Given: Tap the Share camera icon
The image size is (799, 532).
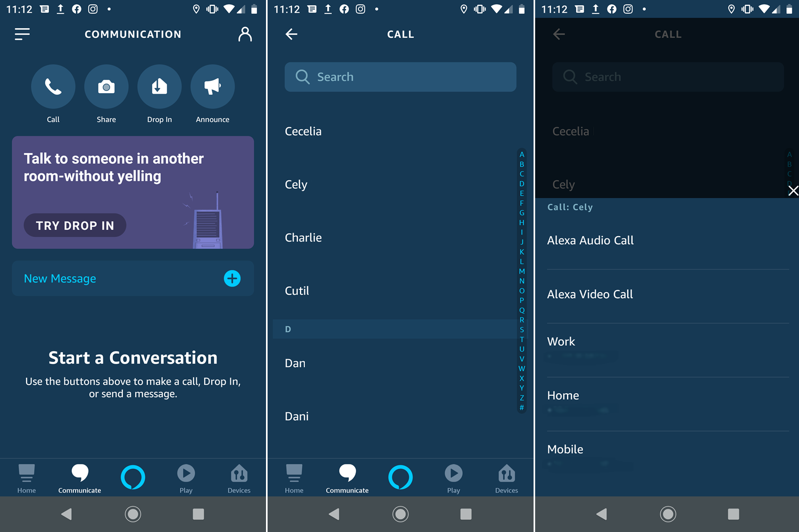Looking at the screenshot, I should (x=106, y=86).
